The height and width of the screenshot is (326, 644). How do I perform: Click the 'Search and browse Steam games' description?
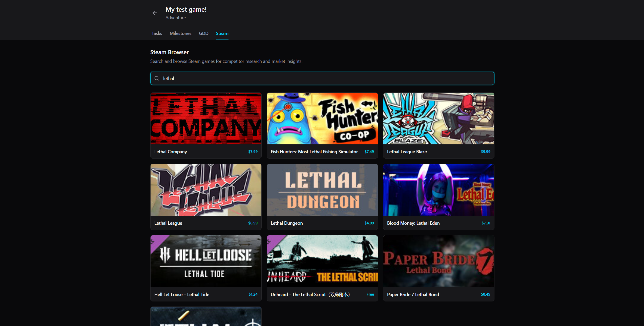(x=226, y=61)
